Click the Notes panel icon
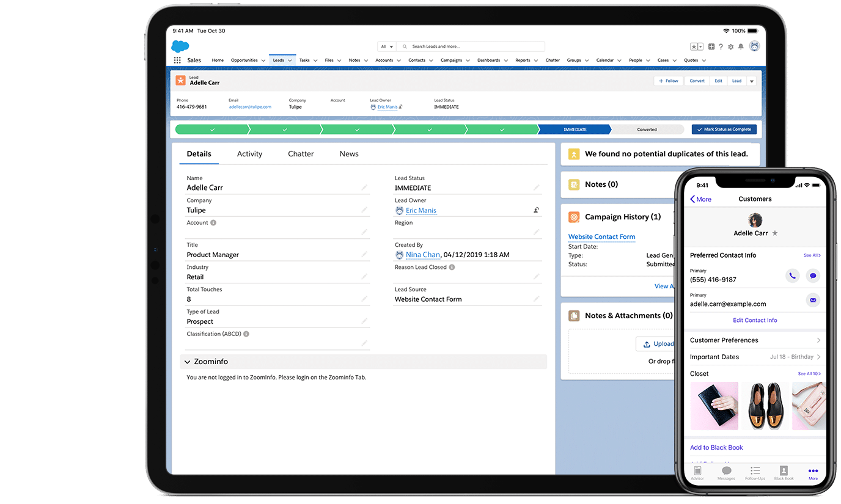841x504 pixels. (x=574, y=184)
